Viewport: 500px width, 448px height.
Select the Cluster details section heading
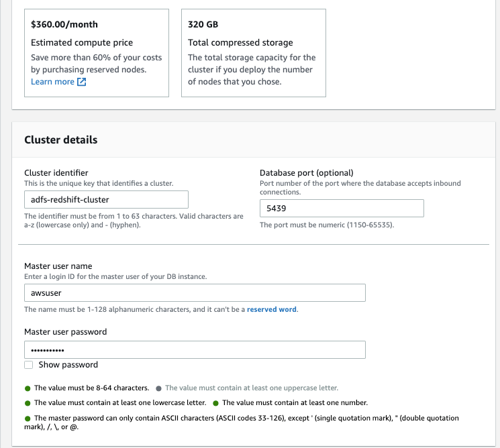(61, 140)
